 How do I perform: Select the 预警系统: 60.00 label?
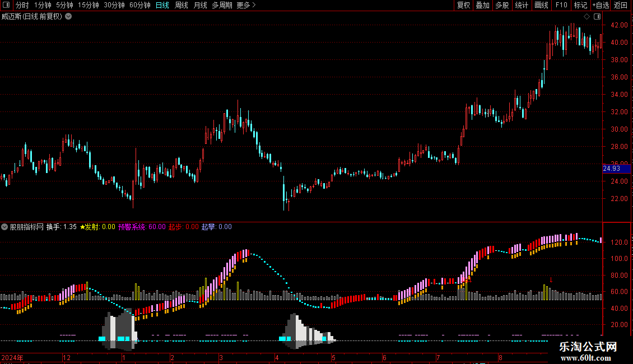(x=142, y=227)
